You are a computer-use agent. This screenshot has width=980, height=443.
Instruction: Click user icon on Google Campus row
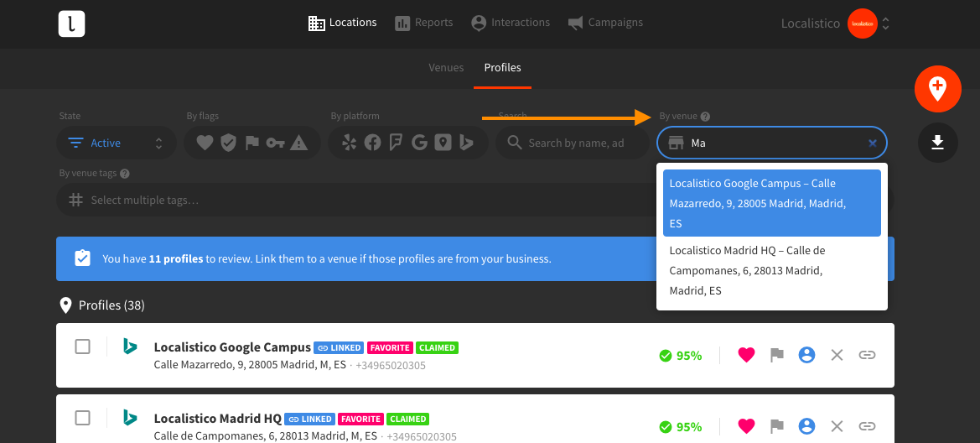pos(806,356)
